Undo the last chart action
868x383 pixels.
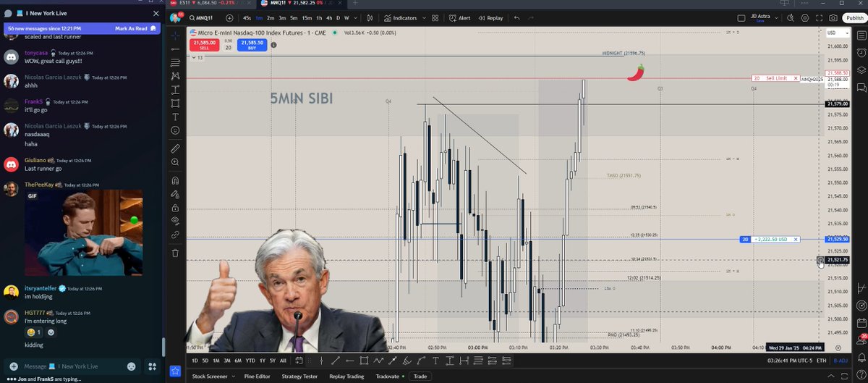click(x=516, y=18)
